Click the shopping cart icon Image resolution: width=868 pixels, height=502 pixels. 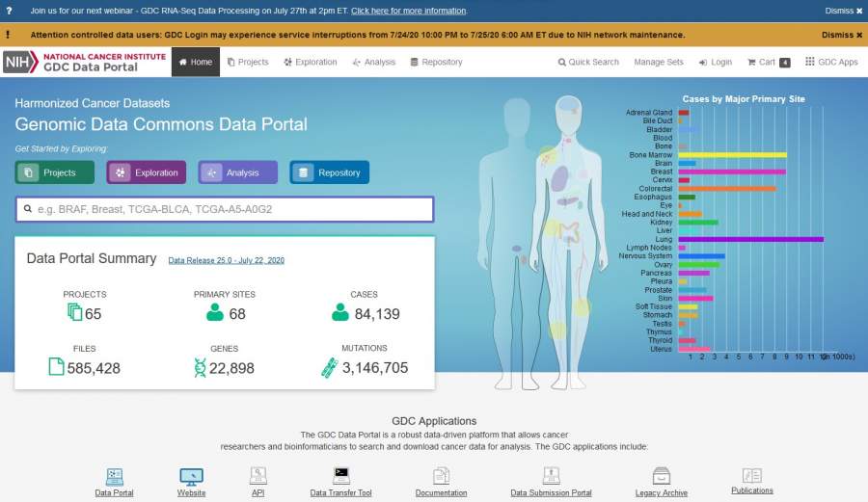click(751, 62)
